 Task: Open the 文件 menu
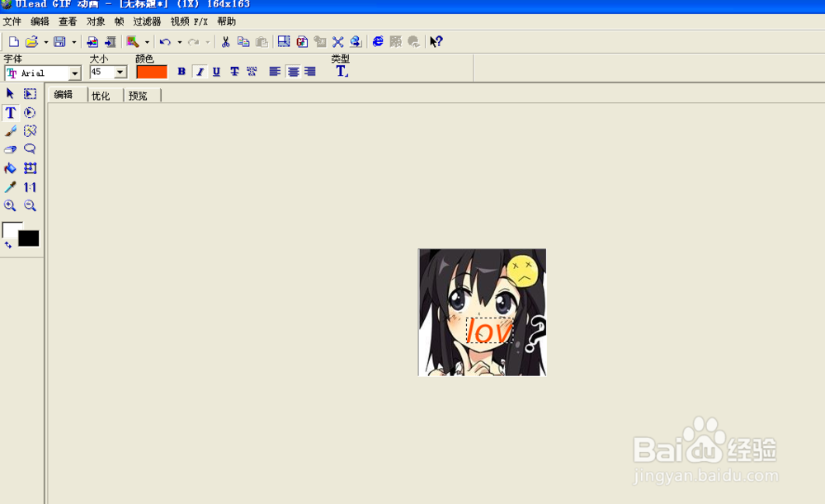(12, 21)
